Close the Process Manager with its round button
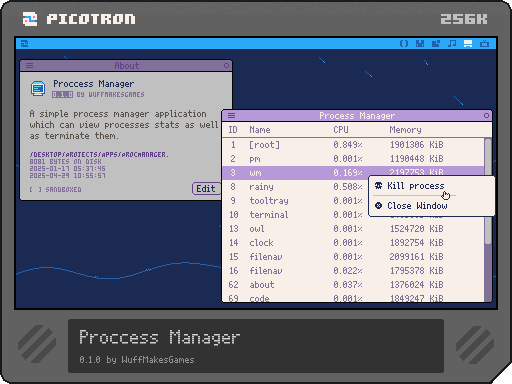Viewport: 512px width, 384px height. 486,115
